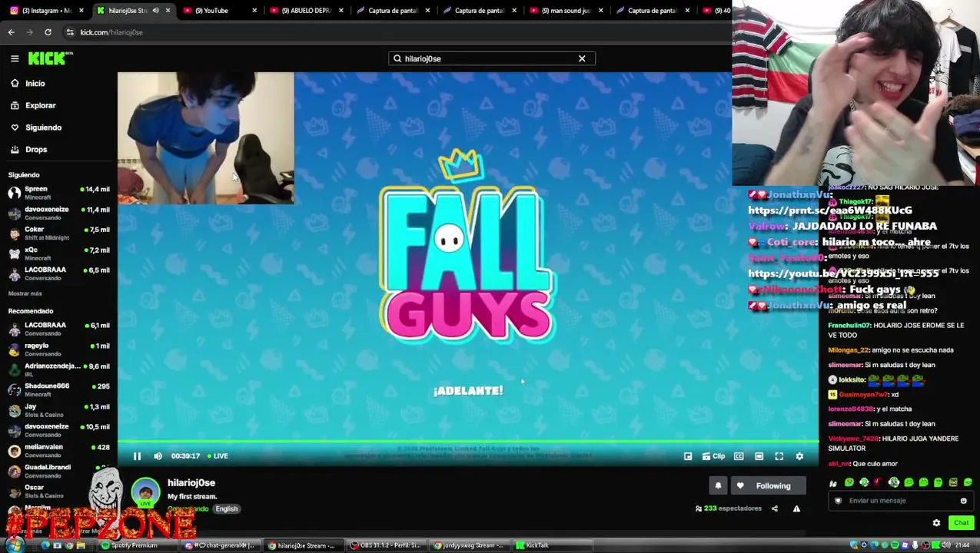Click stream progress bar
This screenshot has height=553, width=980.
[x=467, y=442]
